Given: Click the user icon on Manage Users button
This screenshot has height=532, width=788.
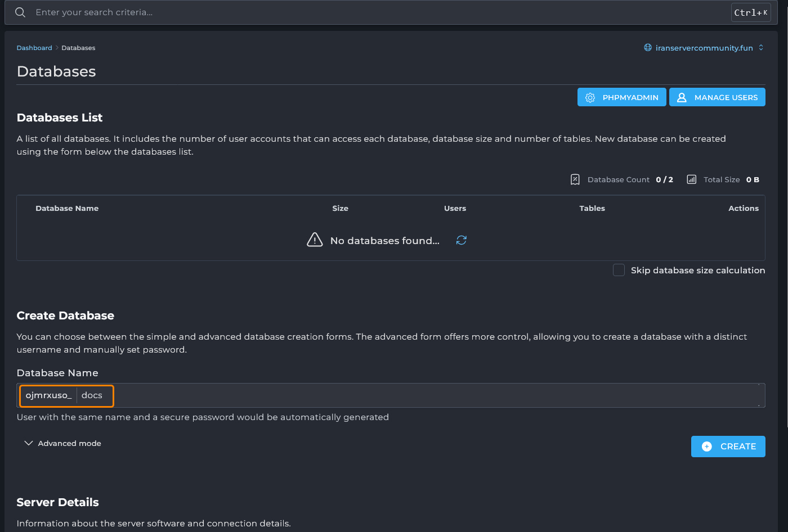Looking at the screenshot, I should pyautogui.click(x=682, y=97).
